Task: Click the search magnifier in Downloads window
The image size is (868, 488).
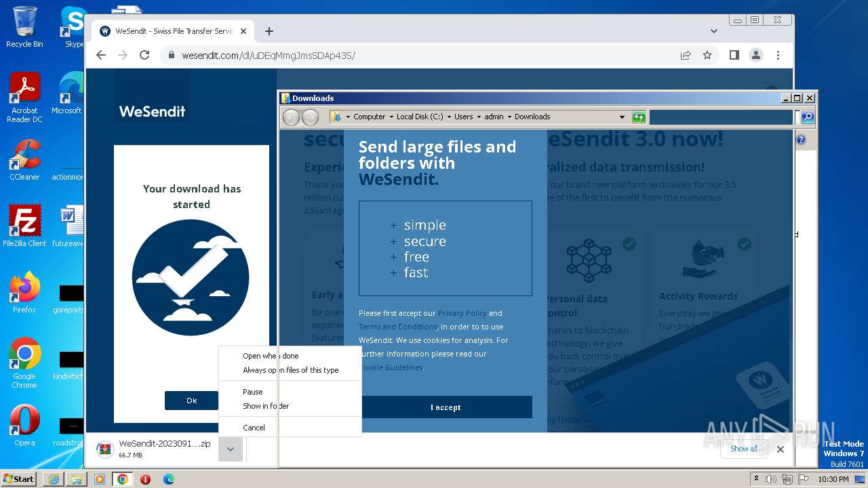Action: click(807, 117)
